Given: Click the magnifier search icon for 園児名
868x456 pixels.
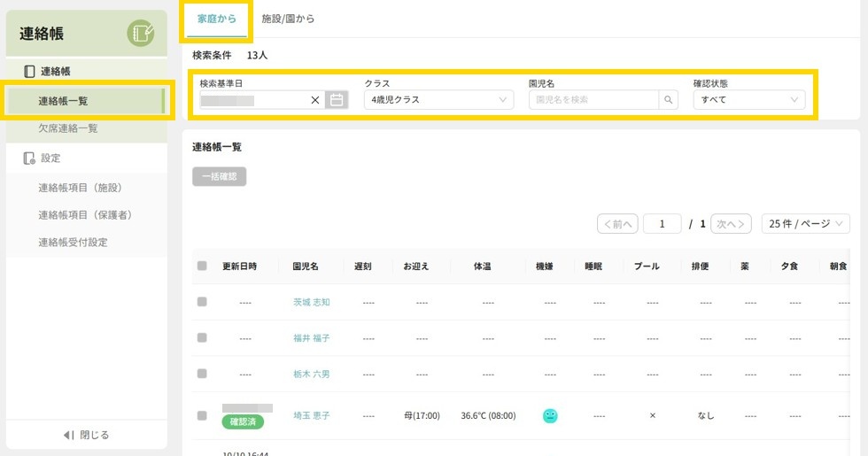Looking at the screenshot, I should point(670,100).
